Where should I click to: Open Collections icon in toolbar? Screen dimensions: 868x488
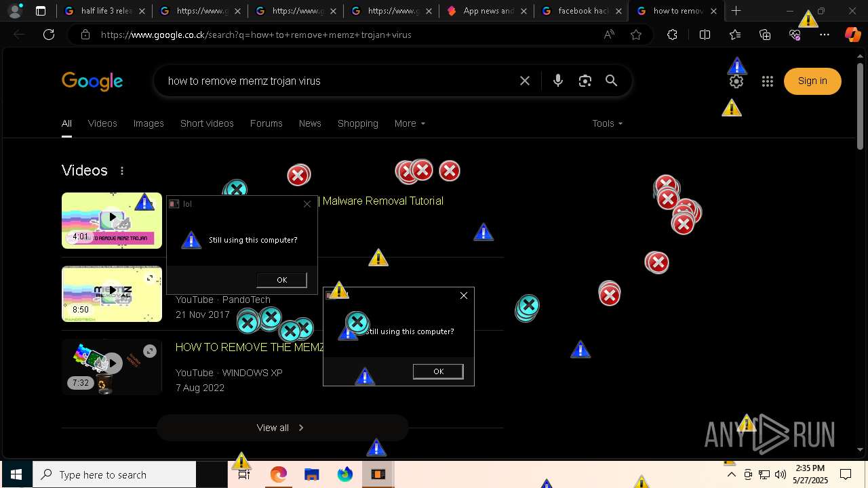(765, 35)
